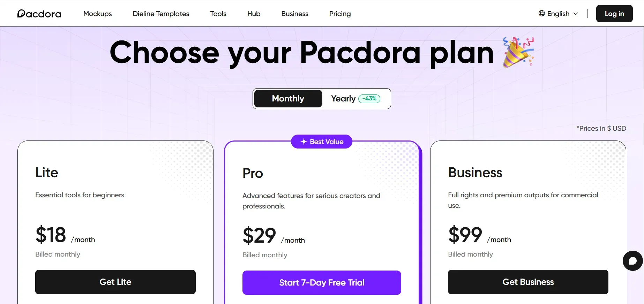Open the Mockups menu
The image size is (644, 304).
point(97,14)
